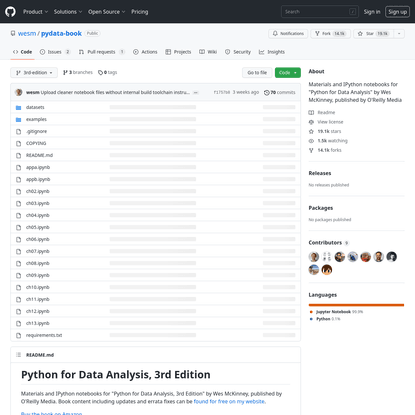Screen dimensions: 415x415
Task: Switch to the Code tab
Action: pos(22,52)
